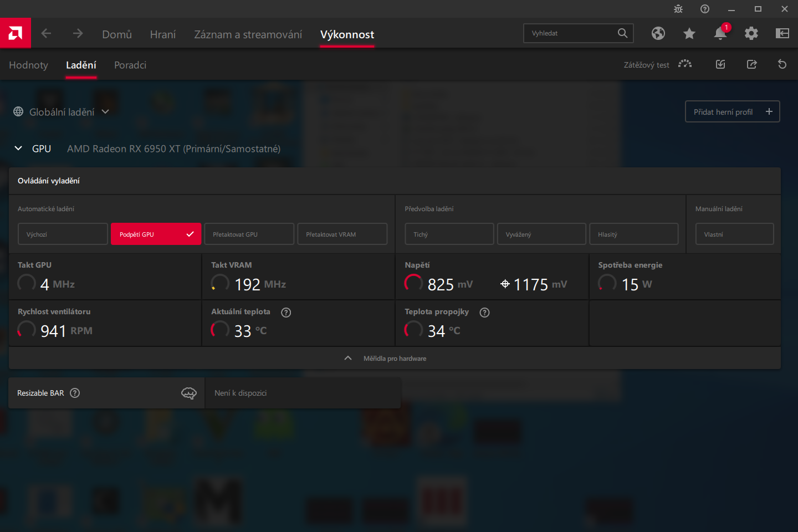Select the Tichý tuning preset
798x532 pixels.
pos(449,234)
